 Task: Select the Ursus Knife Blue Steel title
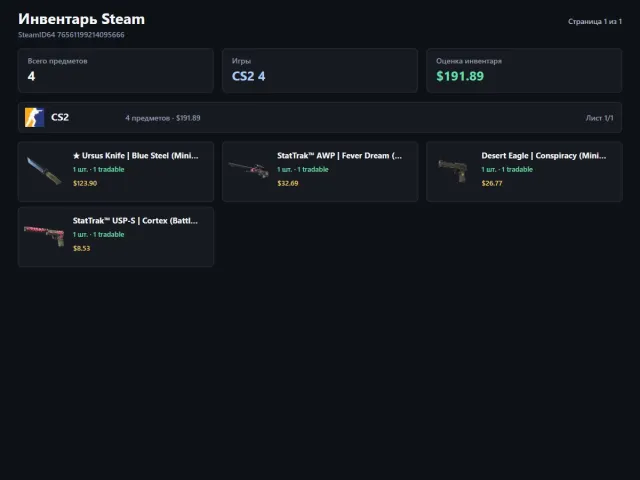(136, 156)
